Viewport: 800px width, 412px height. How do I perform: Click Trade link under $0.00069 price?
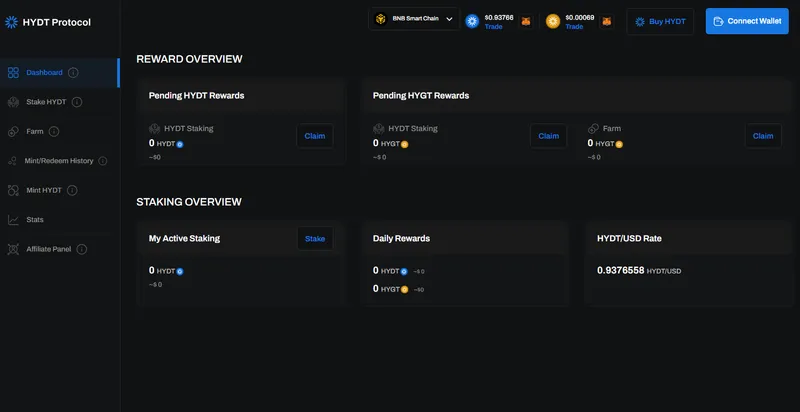(574, 27)
